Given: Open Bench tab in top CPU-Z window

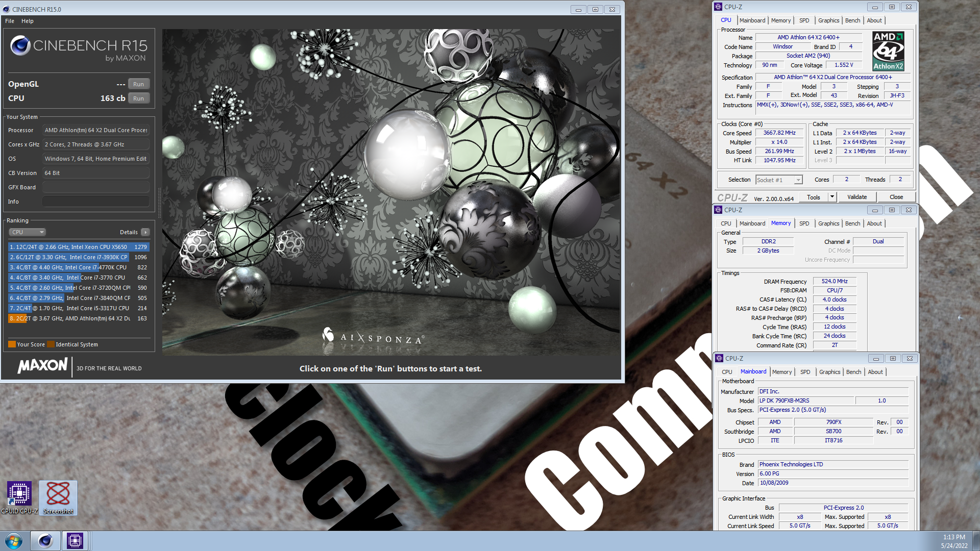Looking at the screenshot, I should (x=852, y=20).
